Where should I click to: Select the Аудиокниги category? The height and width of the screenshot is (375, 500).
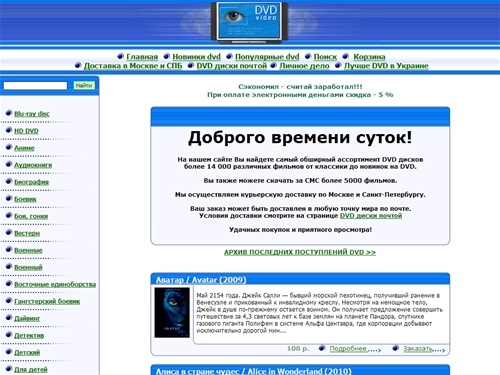pyautogui.click(x=33, y=165)
